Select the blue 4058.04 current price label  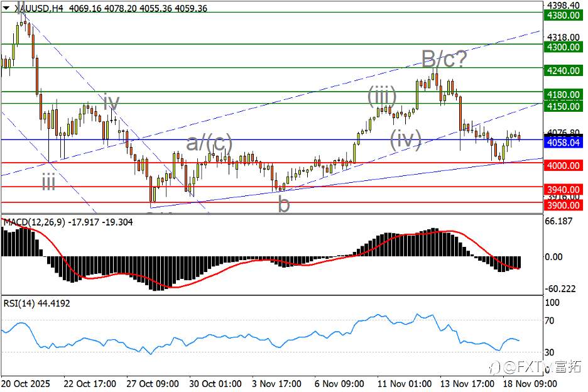click(563, 143)
